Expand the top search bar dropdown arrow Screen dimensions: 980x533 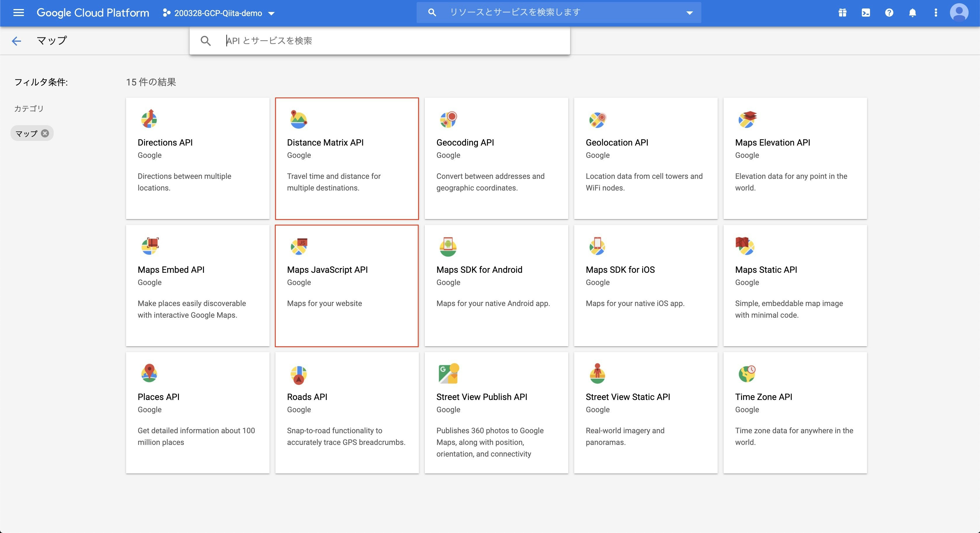(689, 13)
